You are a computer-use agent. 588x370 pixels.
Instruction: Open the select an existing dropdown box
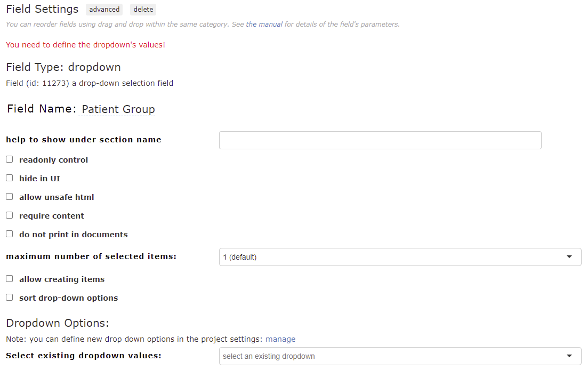click(x=400, y=356)
